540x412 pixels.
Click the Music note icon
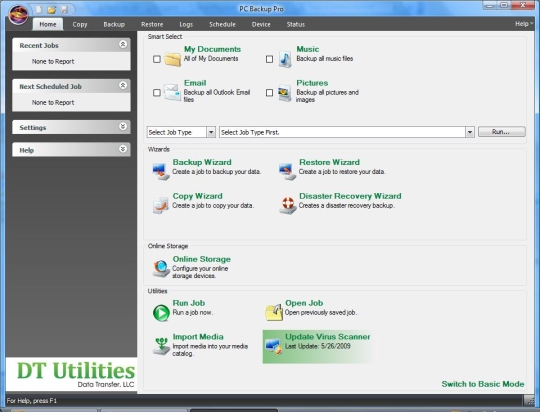coord(285,59)
